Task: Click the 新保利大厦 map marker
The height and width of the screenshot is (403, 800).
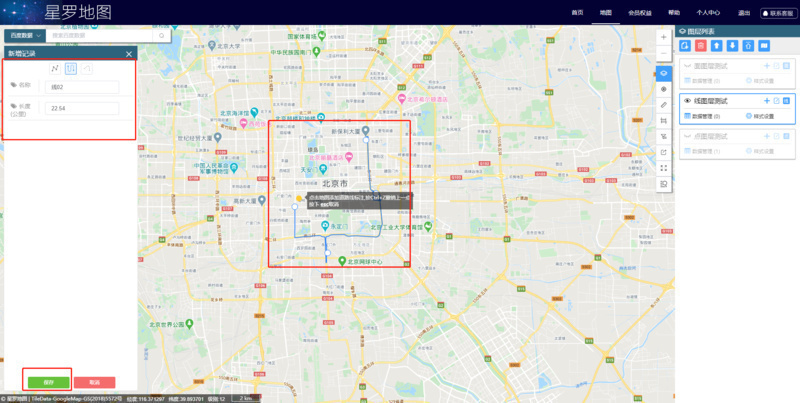Action: [x=365, y=131]
